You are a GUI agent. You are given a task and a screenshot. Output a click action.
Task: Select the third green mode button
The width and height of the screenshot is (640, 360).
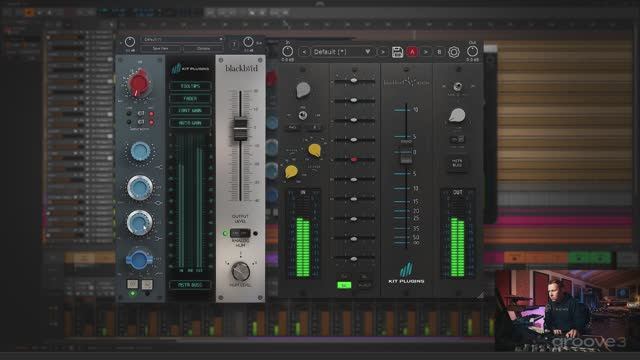[190, 111]
